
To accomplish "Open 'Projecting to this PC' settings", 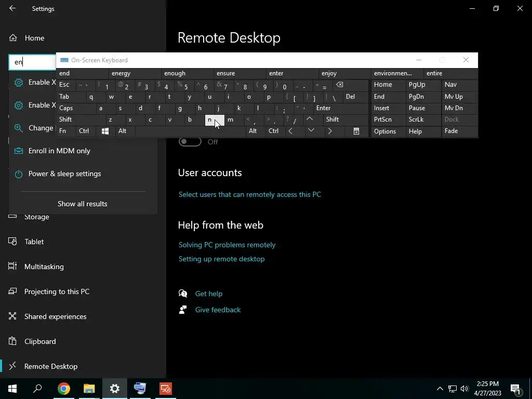I will click(57, 292).
